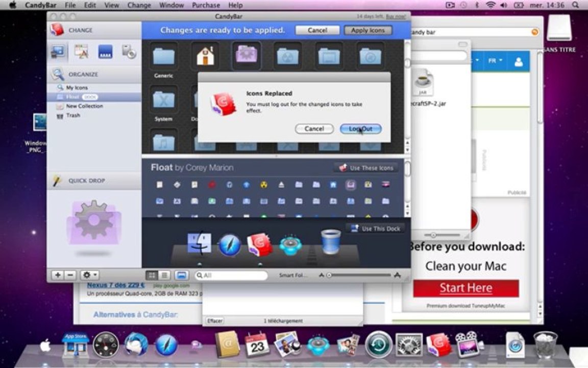588x368 pixels.
Task: Click the CandyBar icon in dock preview
Action: pyautogui.click(x=259, y=244)
